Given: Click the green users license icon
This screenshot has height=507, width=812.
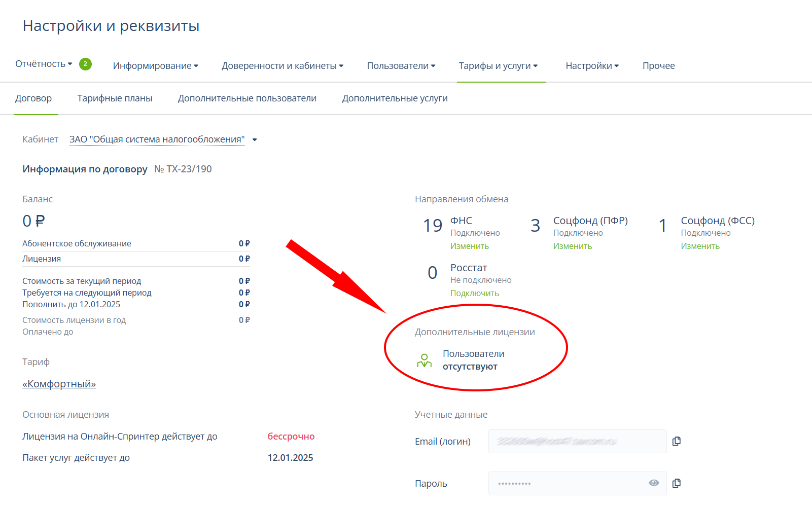Looking at the screenshot, I should coord(424,360).
